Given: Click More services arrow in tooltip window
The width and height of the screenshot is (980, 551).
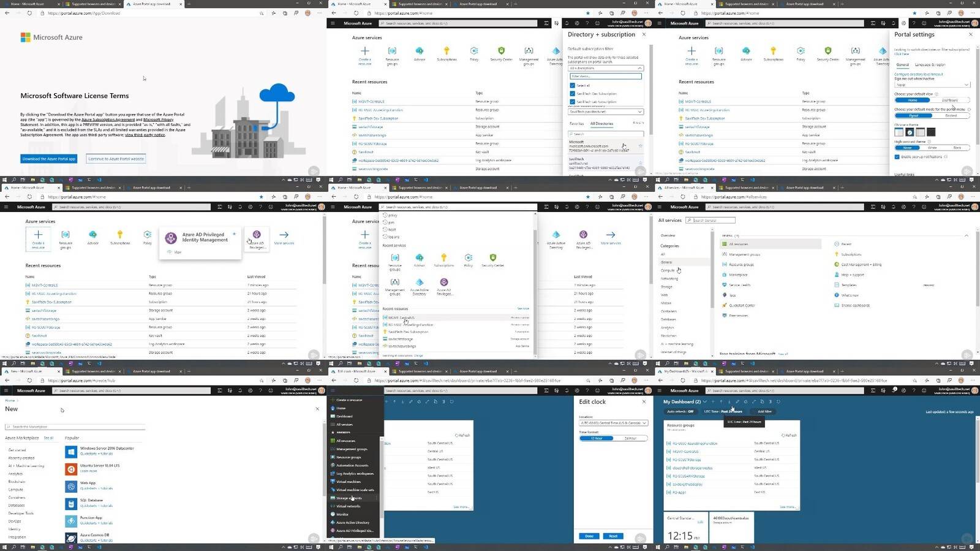Looking at the screenshot, I should [284, 235].
